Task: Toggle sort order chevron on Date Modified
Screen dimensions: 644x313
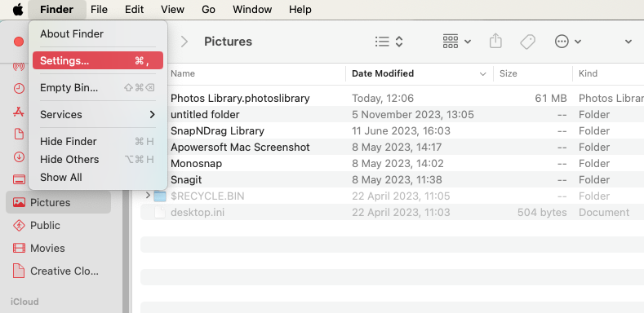Action: click(482, 74)
